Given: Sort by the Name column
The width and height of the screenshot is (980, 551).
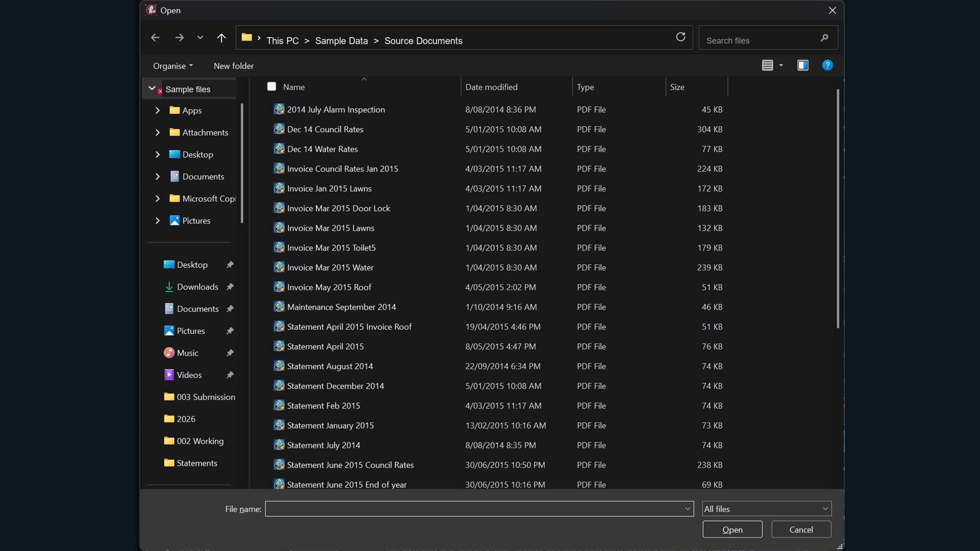Looking at the screenshot, I should pyautogui.click(x=293, y=87).
